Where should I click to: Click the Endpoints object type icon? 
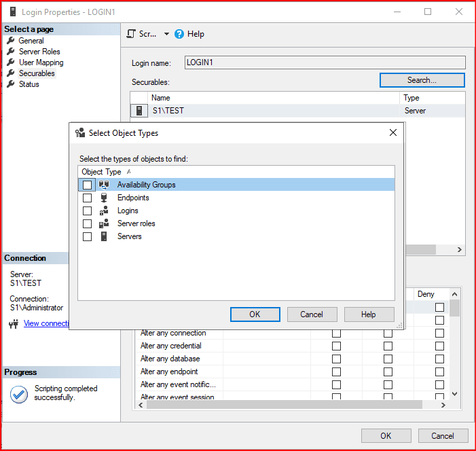pyautogui.click(x=104, y=198)
